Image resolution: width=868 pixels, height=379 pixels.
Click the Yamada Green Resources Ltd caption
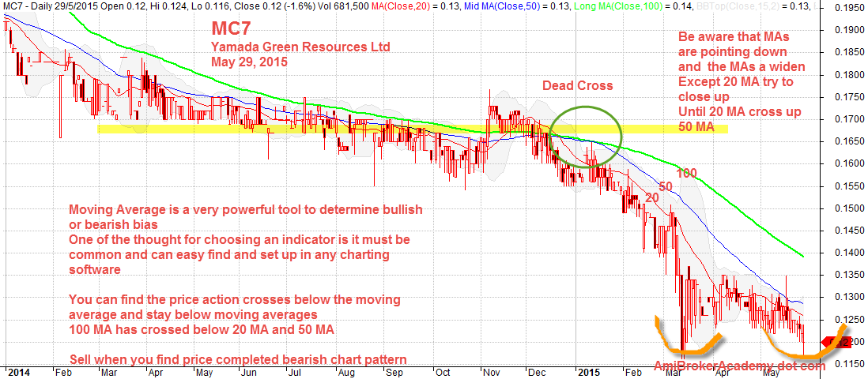(x=300, y=47)
